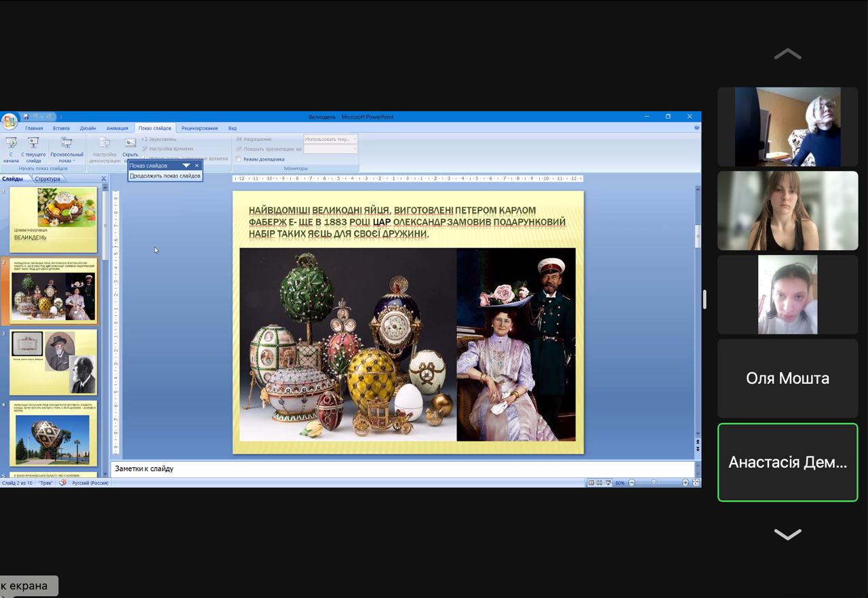
Task: Click PowerPoint help icon at ribbon right
Action: coord(696,127)
